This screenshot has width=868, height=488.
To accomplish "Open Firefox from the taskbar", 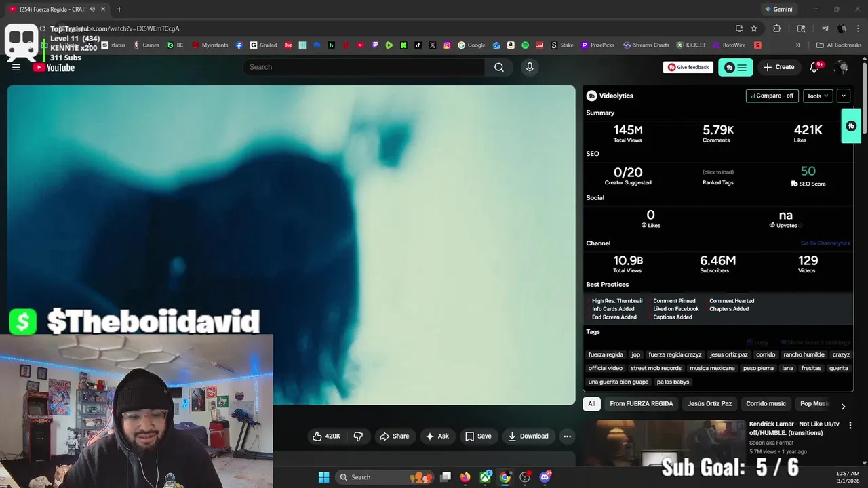I will click(465, 477).
